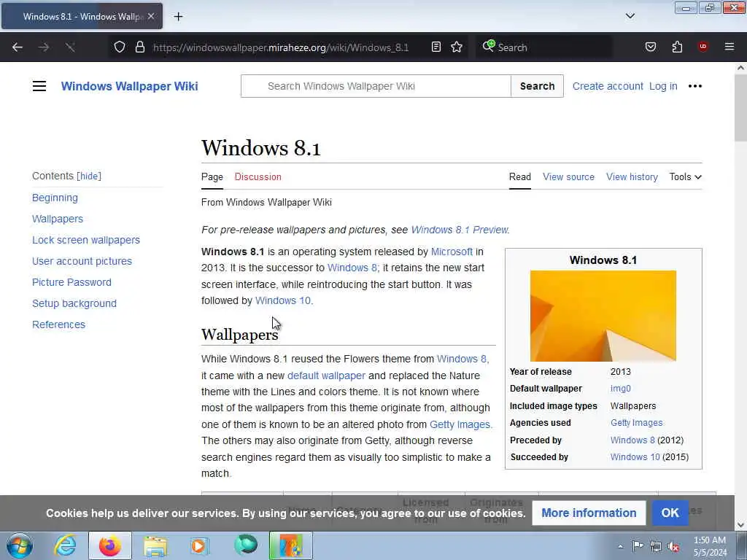Screen dimensions: 747x560
Task: Click the Log in link
Action: [x=663, y=86]
